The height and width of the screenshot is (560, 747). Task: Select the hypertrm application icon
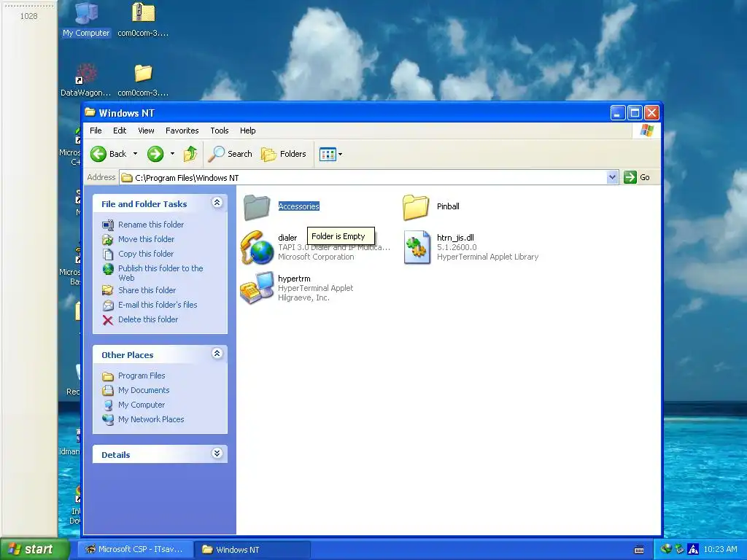pos(257,288)
